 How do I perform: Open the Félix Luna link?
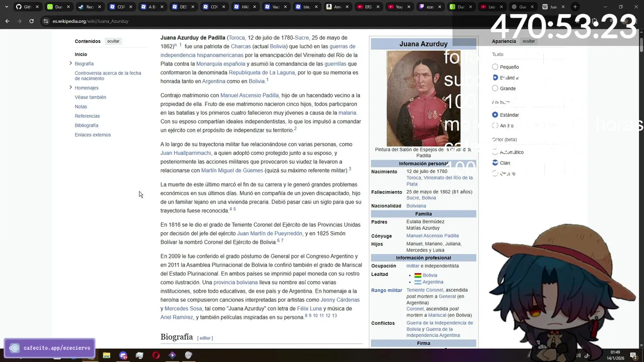click(309, 309)
